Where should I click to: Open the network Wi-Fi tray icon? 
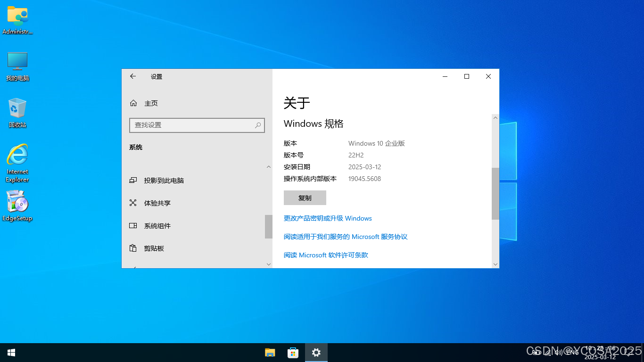[548, 353]
